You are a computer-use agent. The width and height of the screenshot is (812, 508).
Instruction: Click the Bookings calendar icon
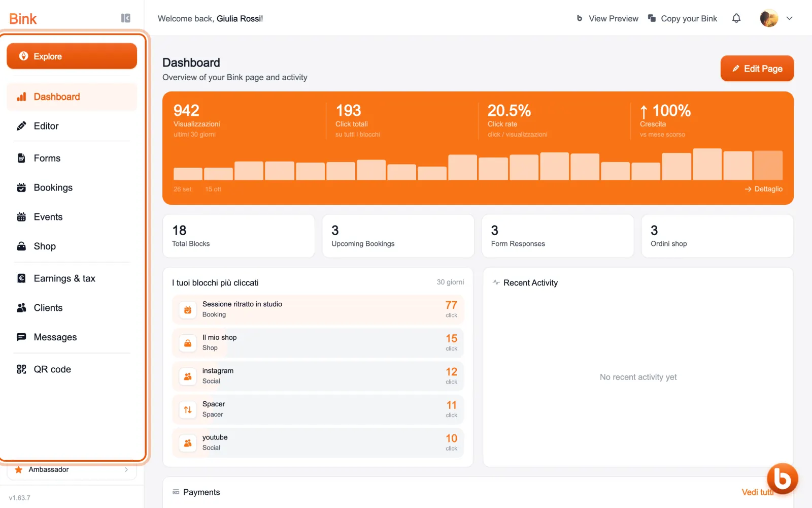21,187
